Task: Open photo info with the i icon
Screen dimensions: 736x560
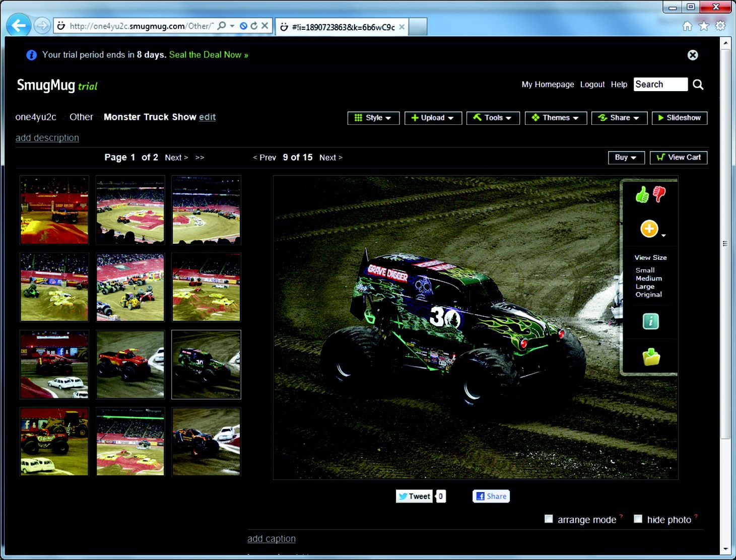Action: click(650, 321)
